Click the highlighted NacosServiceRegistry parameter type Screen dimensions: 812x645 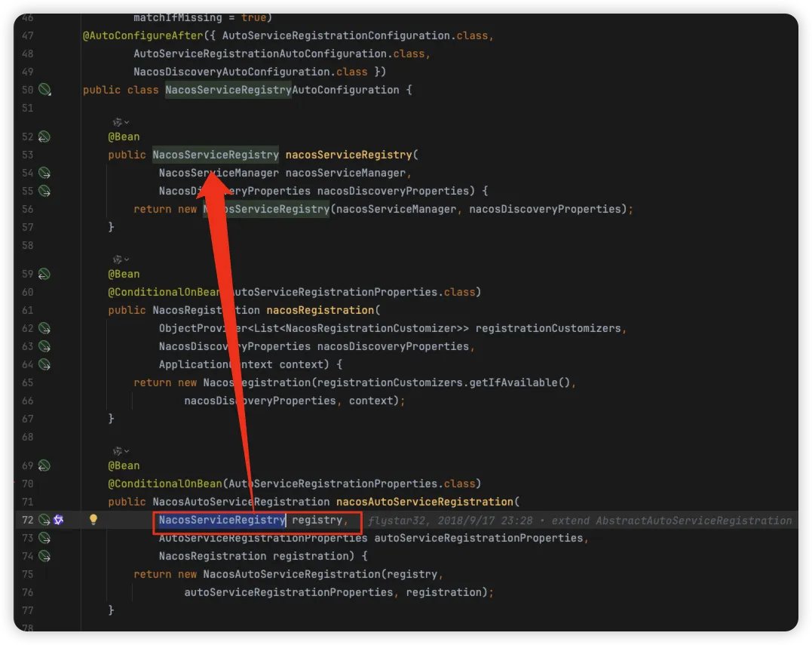pyautogui.click(x=221, y=520)
